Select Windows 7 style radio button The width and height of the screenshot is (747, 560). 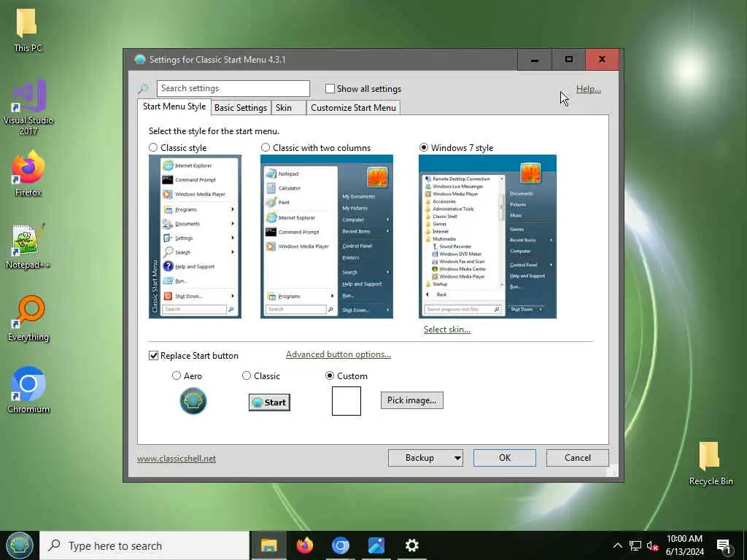424,147
